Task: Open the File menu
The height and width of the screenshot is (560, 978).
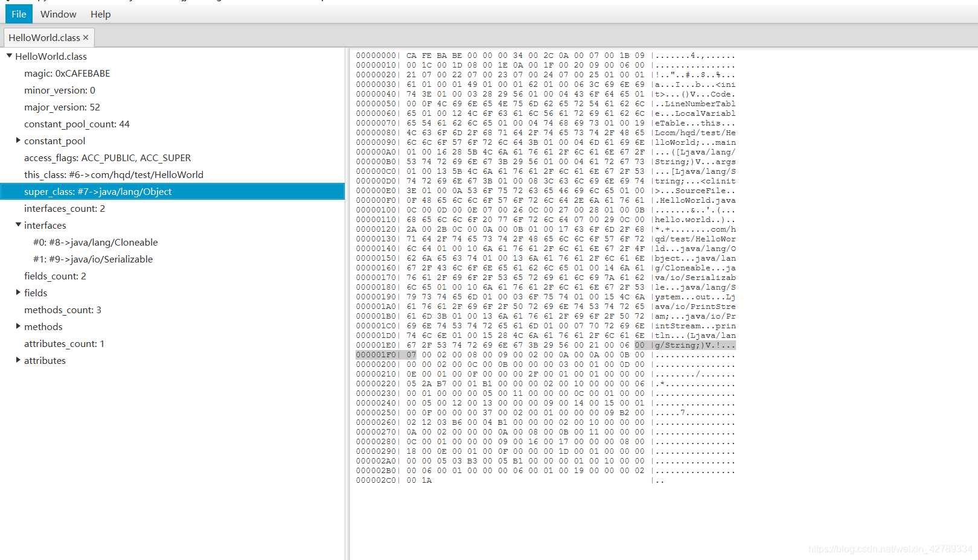Action: pos(19,14)
